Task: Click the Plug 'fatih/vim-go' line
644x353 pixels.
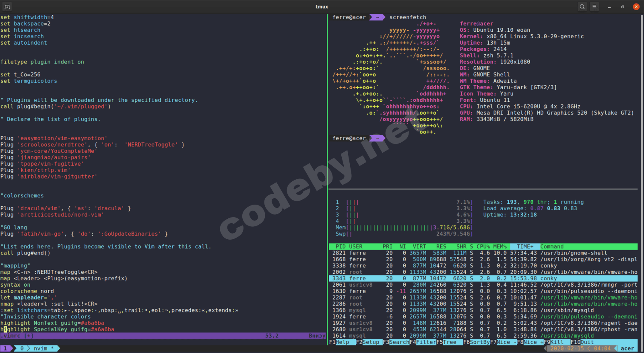Action: pos(84,234)
